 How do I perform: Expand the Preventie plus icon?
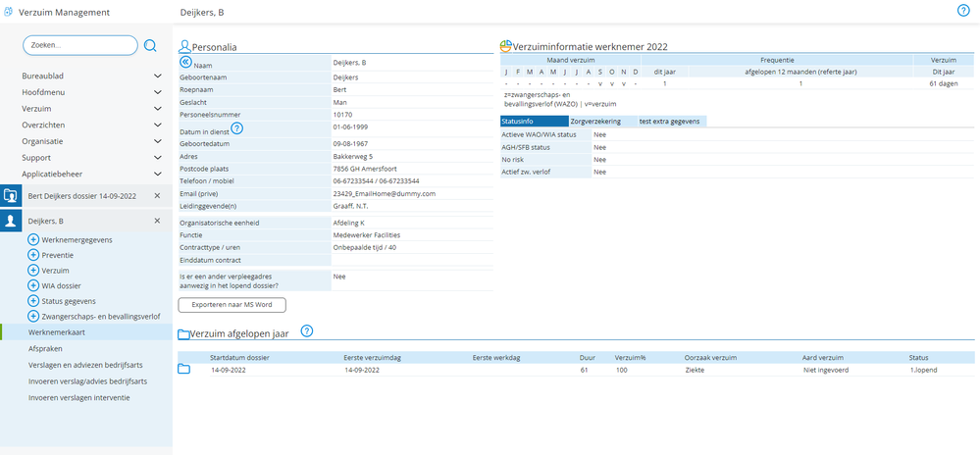(x=33, y=254)
